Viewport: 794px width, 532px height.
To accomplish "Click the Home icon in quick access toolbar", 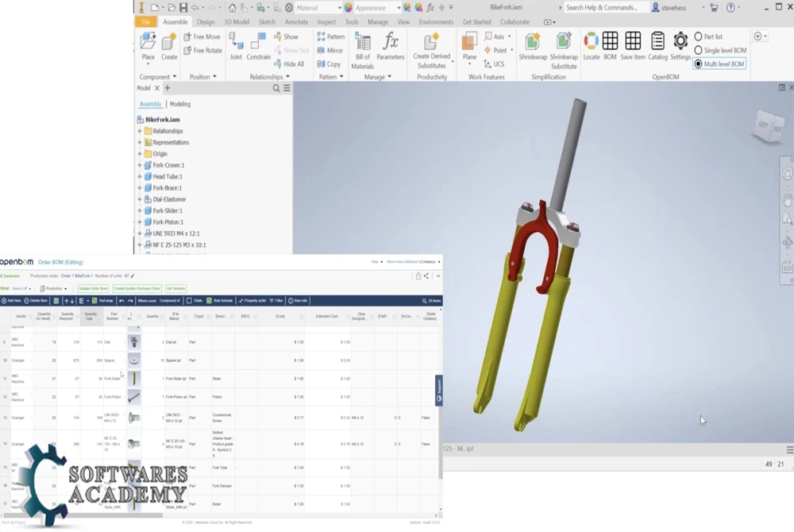I will point(232,7).
